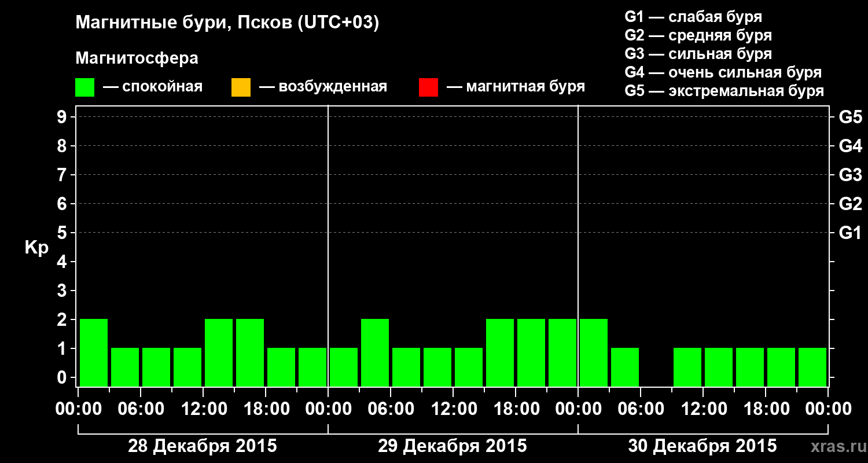Click the line 'G4 — очень сильная буря'
Screen dimensions: 868x463
coord(723,72)
